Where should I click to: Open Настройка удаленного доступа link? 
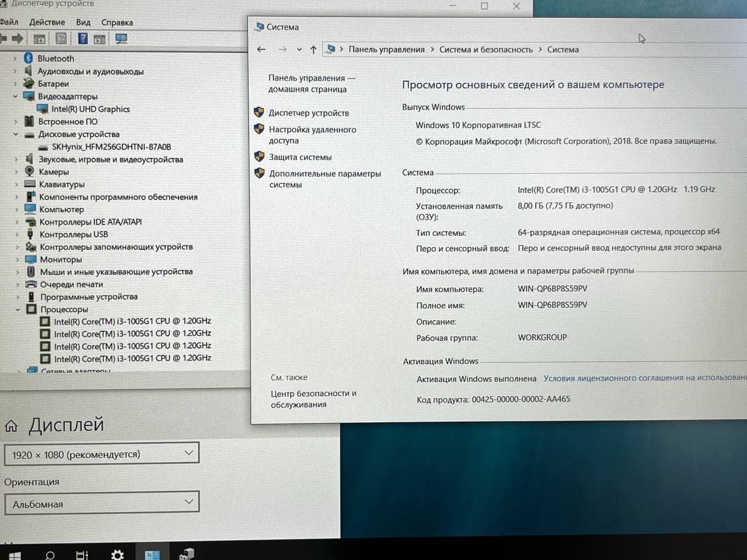[312, 135]
